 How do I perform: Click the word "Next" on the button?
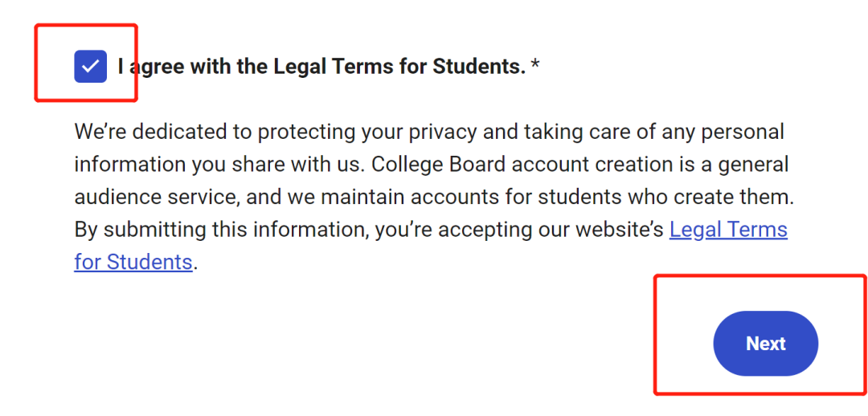coord(765,344)
